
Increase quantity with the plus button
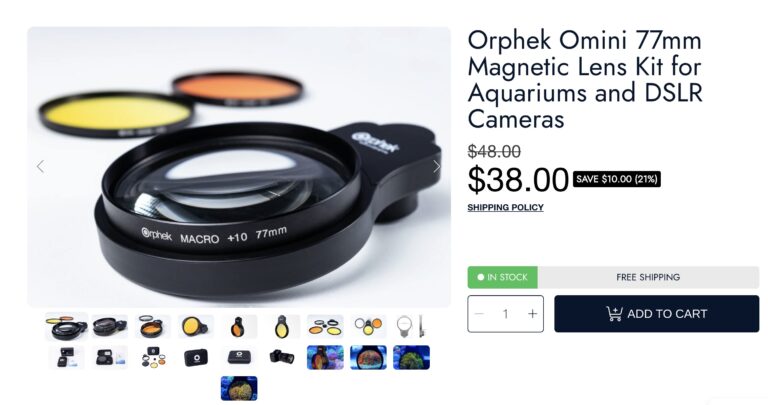532,314
